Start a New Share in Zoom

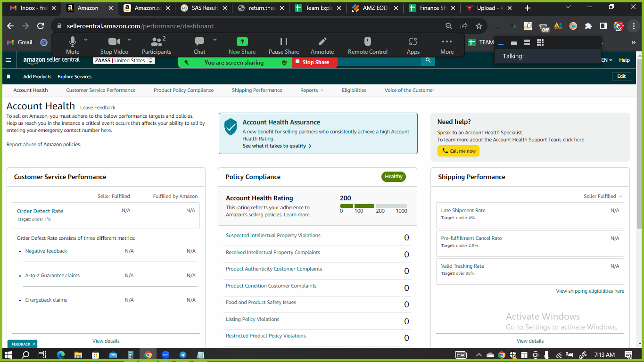click(242, 46)
